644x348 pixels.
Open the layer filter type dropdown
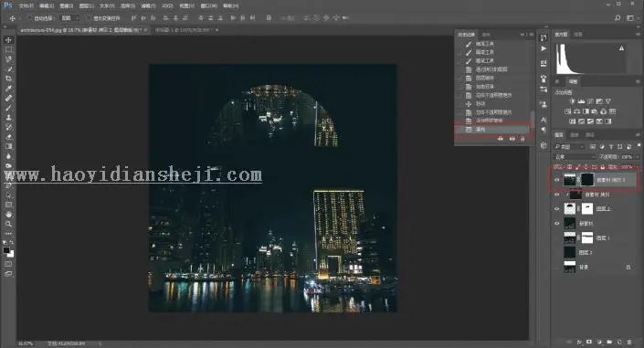pyautogui.click(x=569, y=147)
